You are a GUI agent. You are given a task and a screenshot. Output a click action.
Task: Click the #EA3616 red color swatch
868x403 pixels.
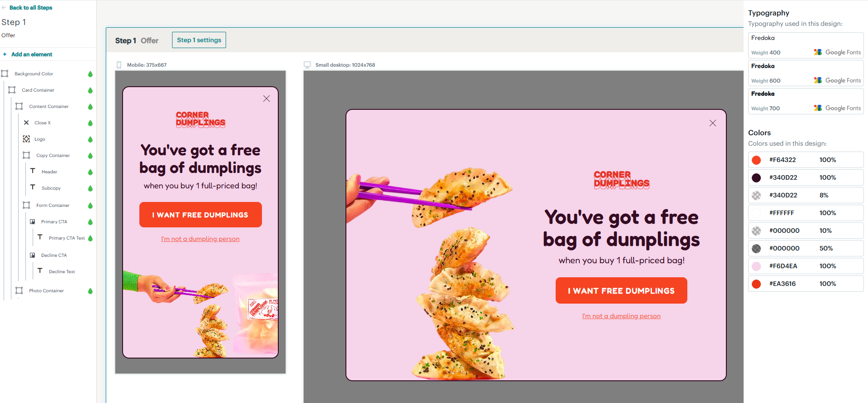click(x=756, y=284)
